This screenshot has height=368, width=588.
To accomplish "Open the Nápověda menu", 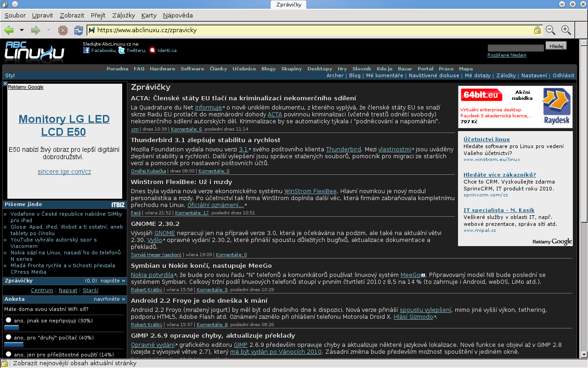I will click(x=178, y=15).
